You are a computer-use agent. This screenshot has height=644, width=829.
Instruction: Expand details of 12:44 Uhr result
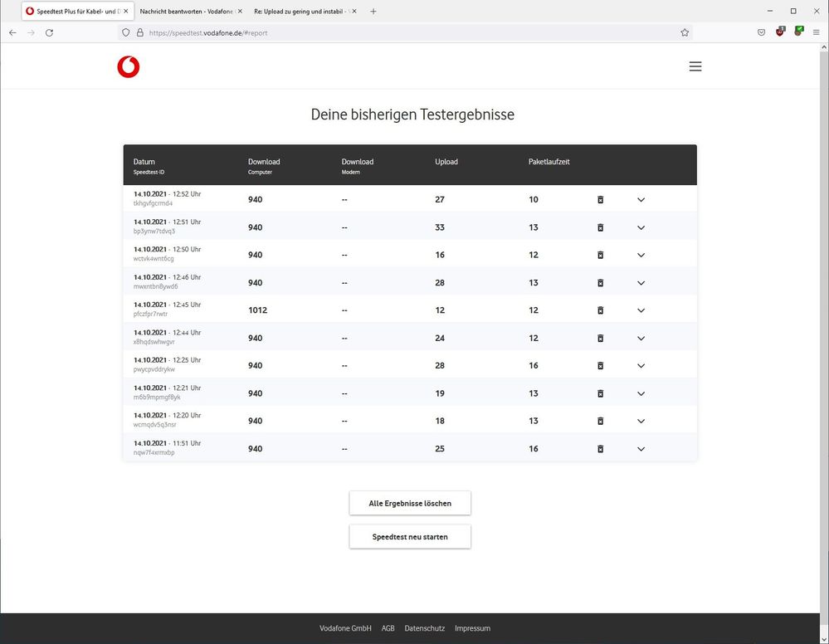tap(641, 339)
